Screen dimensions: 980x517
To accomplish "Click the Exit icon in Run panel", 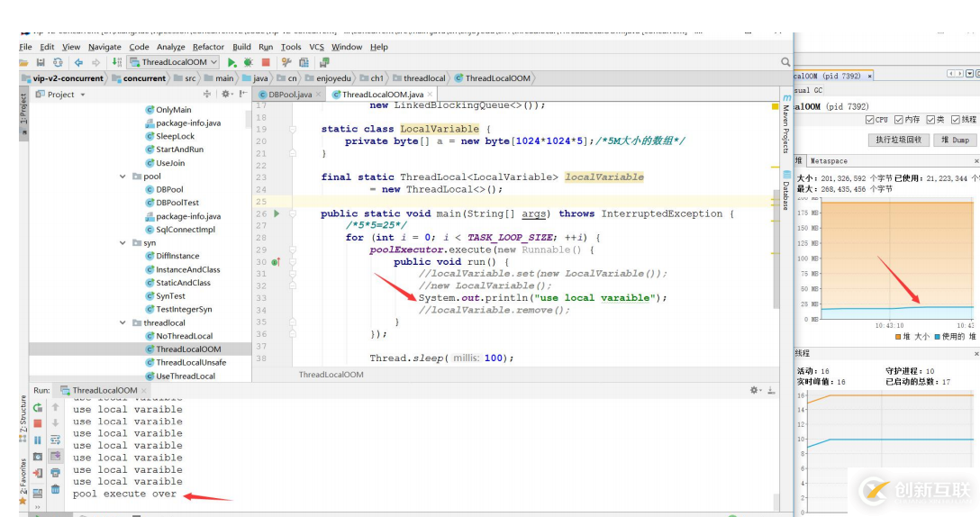I will 38,473.
